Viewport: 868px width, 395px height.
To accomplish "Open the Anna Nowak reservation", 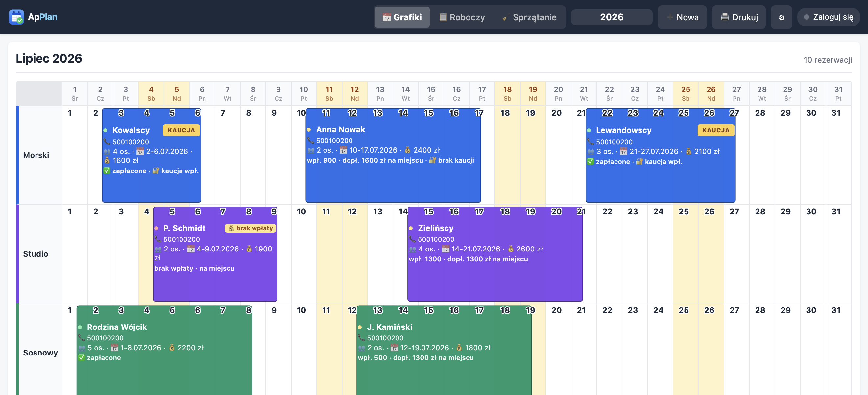I will [x=393, y=155].
